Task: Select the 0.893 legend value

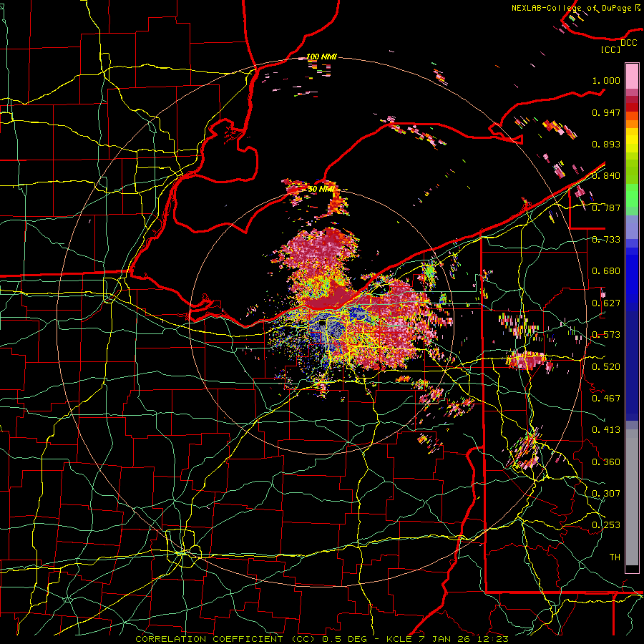Action: (606, 144)
